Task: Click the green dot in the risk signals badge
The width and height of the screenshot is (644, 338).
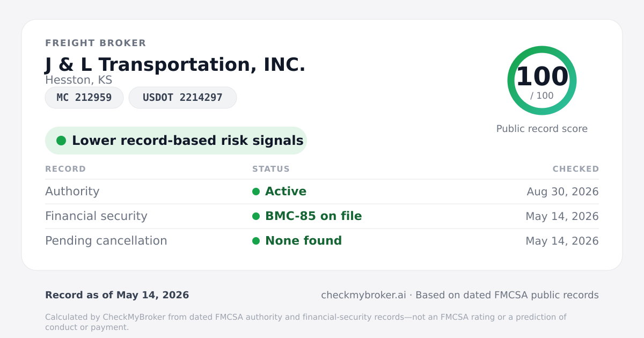Action: [x=61, y=141]
